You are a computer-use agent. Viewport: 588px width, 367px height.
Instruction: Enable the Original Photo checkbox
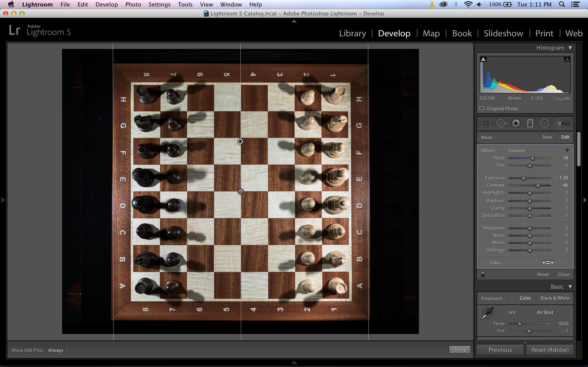coord(482,108)
